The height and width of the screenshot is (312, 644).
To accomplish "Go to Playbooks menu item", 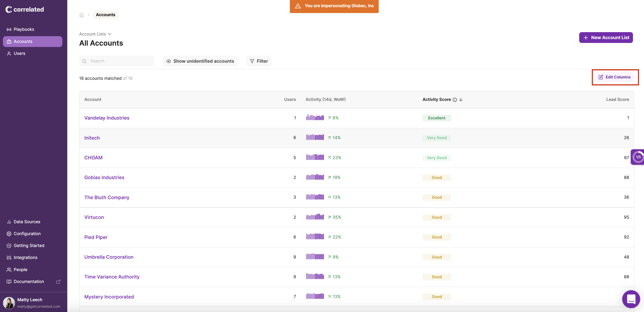I will coord(24,29).
